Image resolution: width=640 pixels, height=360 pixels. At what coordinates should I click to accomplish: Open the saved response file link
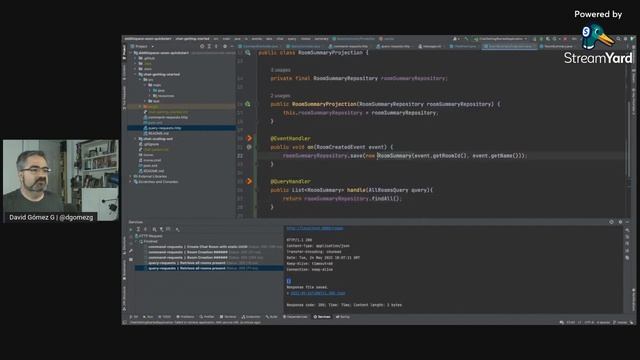[317, 293]
